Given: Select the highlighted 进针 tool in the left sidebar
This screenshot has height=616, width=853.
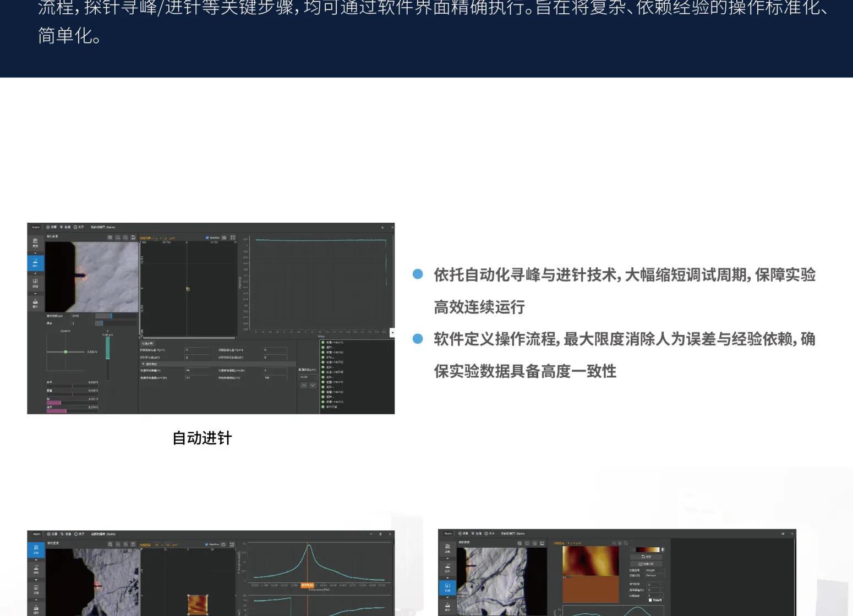Looking at the screenshot, I should pos(36,263).
